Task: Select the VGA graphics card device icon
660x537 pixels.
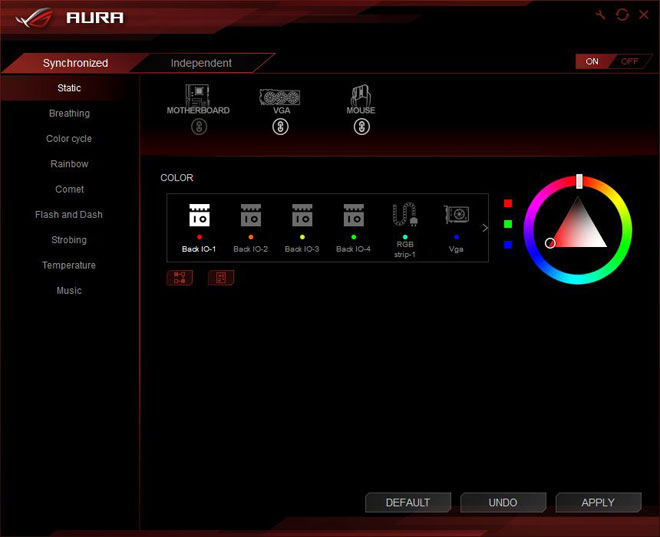Action: tap(280, 97)
